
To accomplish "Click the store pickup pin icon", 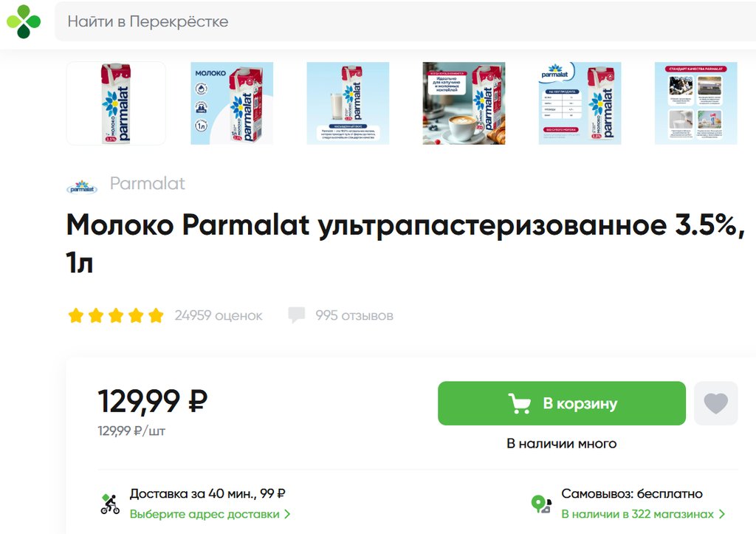I will point(541,504).
